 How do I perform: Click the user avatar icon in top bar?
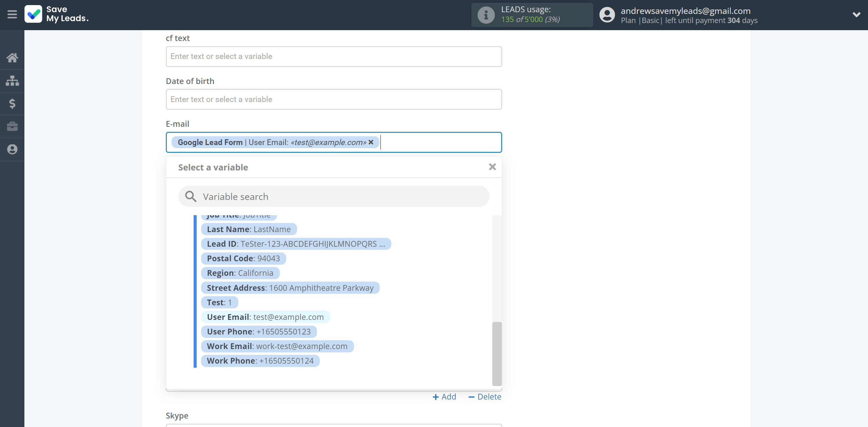607,15
